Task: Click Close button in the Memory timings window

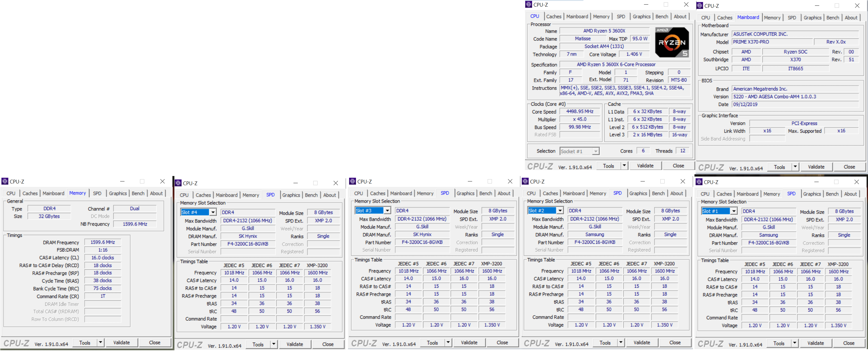Action: click(155, 342)
